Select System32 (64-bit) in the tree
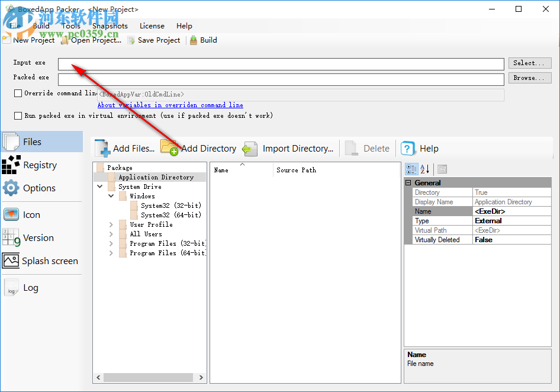Viewport: 560px width, 392px height. coord(170,215)
